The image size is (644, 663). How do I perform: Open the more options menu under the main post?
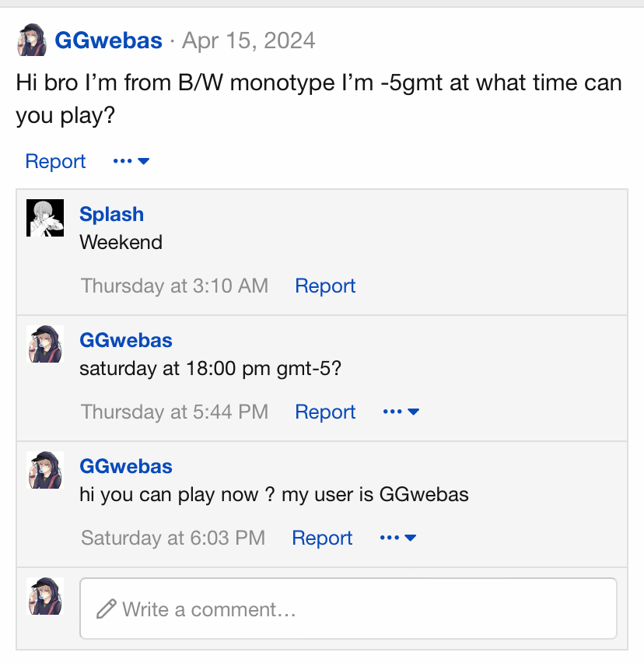[x=131, y=161]
